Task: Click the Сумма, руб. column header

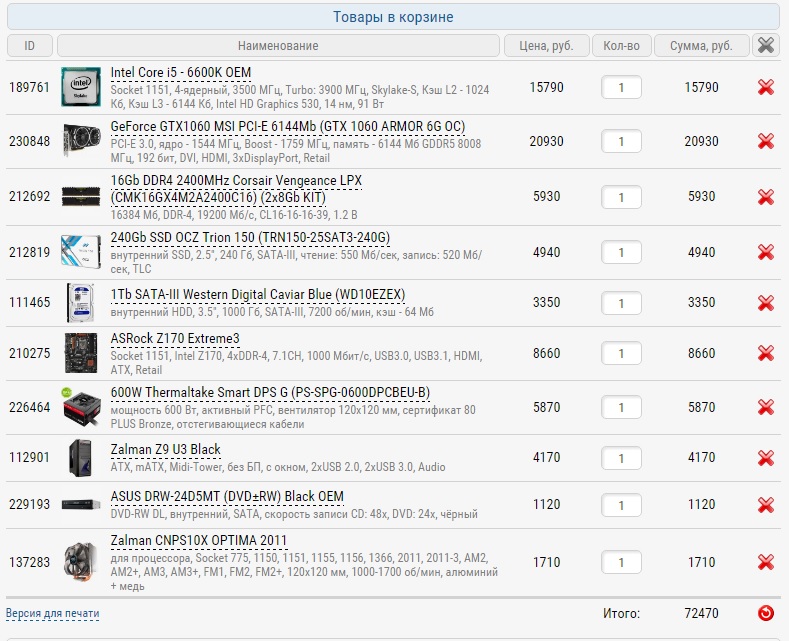Action: [701, 45]
